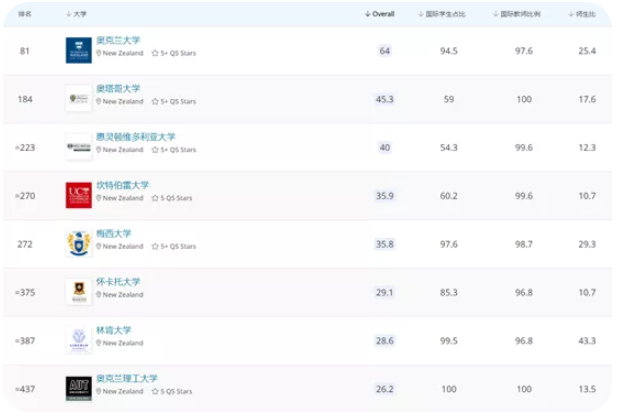Click the 梅西大学 crest logo
This screenshot has height=414, width=623.
coord(79,244)
